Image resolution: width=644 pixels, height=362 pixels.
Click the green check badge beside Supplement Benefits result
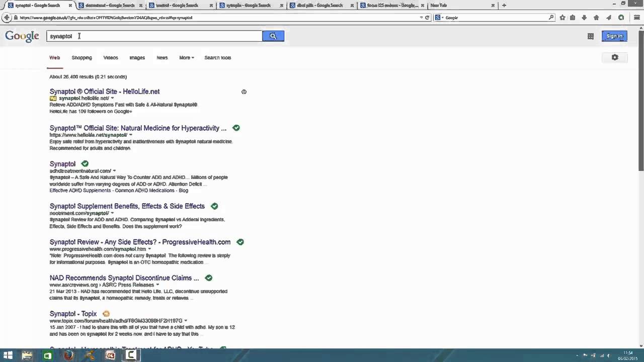[x=214, y=206]
